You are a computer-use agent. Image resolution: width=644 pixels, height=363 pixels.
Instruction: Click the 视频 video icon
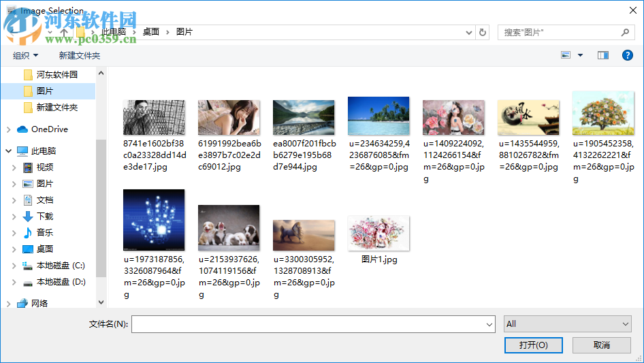click(27, 168)
